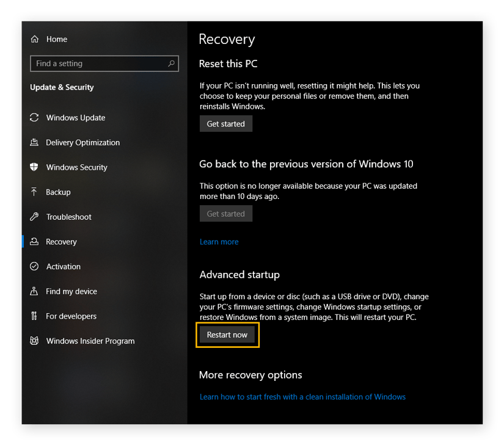
Task: Click the Home icon
Action: pyautogui.click(x=34, y=39)
